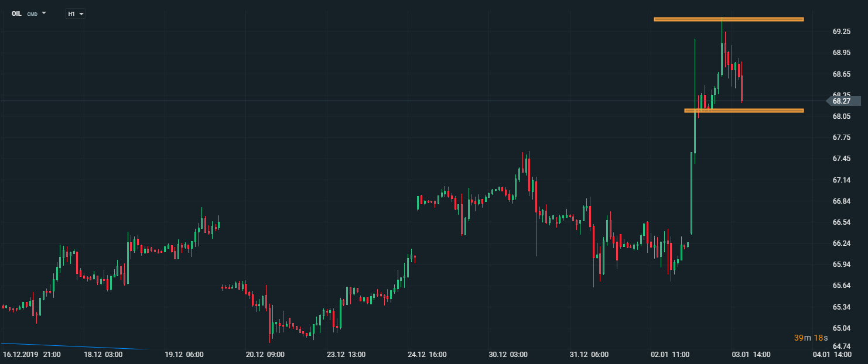The width and height of the screenshot is (868, 364).
Task: Click the OIL instrument name label
Action: point(16,13)
